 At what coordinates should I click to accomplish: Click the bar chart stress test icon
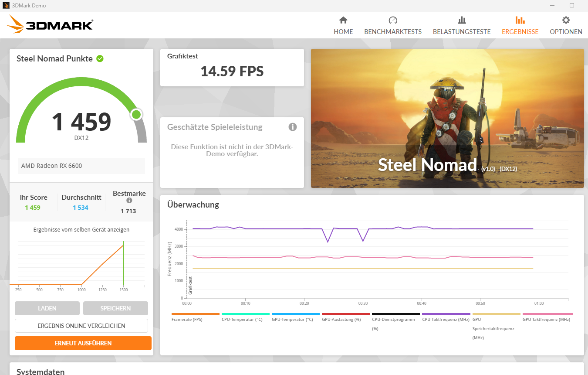(x=462, y=20)
